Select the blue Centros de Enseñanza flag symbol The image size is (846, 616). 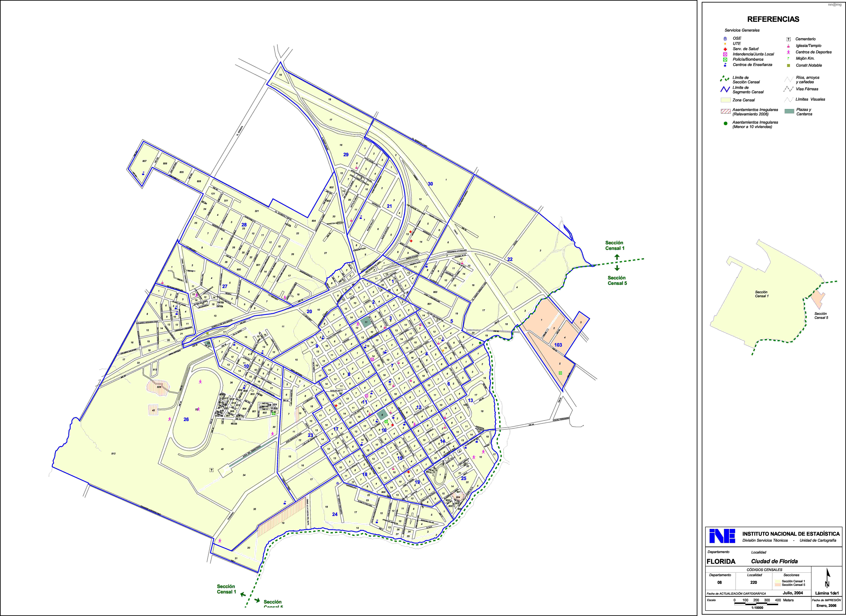[x=725, y=65]
